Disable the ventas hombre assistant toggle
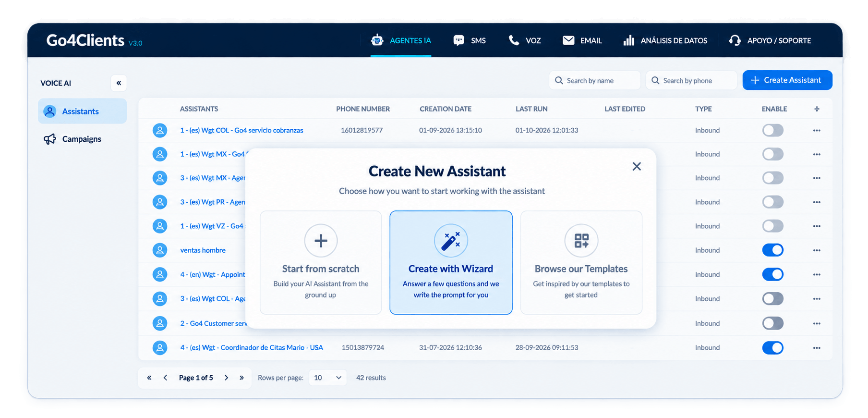The width and height of the screenshot is (868, 418). pos(773,250)
